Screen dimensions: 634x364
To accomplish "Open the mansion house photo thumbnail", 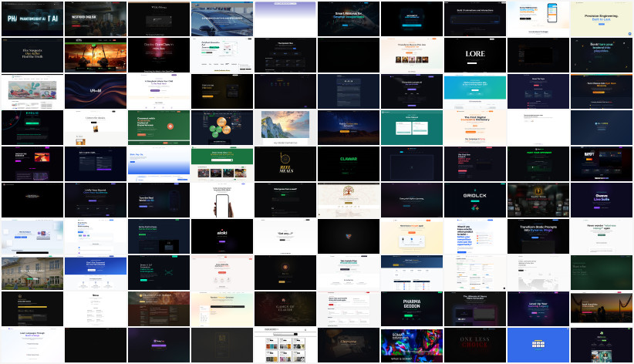I will 32,273.
